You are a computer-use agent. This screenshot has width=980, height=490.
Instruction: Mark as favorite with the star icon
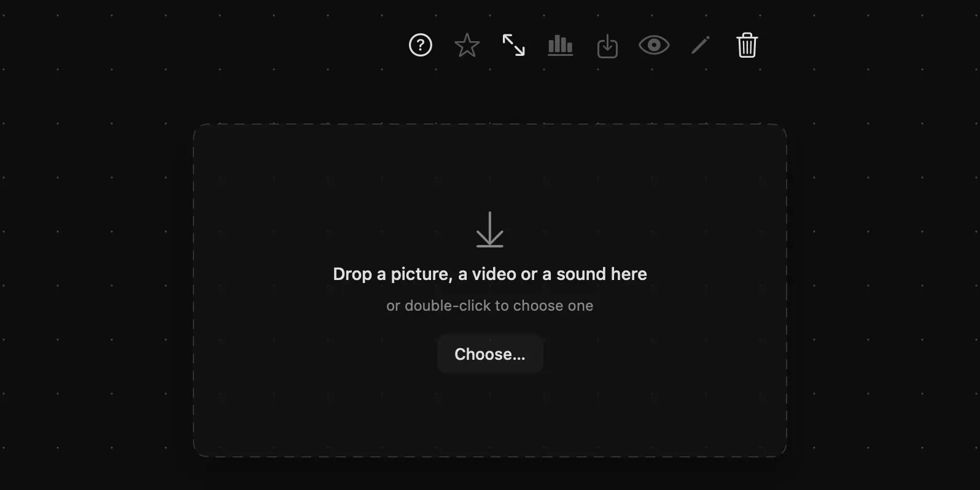(x=467, y=45)
